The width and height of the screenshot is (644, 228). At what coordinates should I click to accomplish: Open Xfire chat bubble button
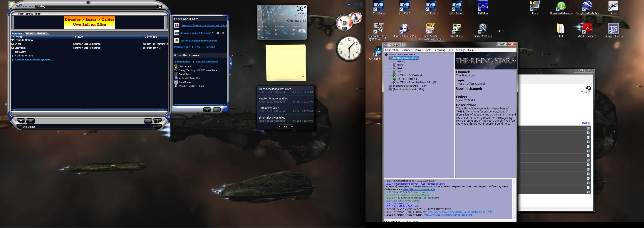(x=30, y=121)
